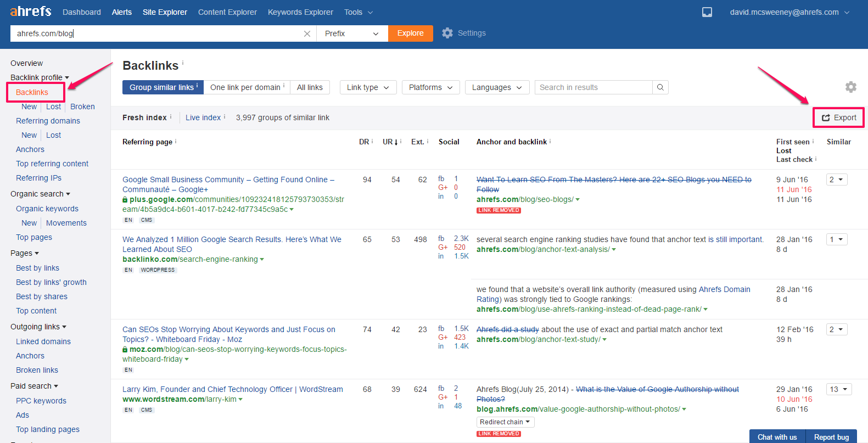Image resolution: width=868 pixels, height=443 pixels.
Task: Open Settings gear next to Explore
Action: [464, 33]
